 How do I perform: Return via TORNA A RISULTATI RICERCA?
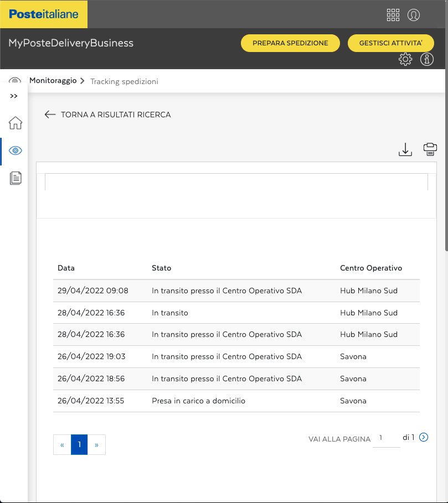click(116, 115)
